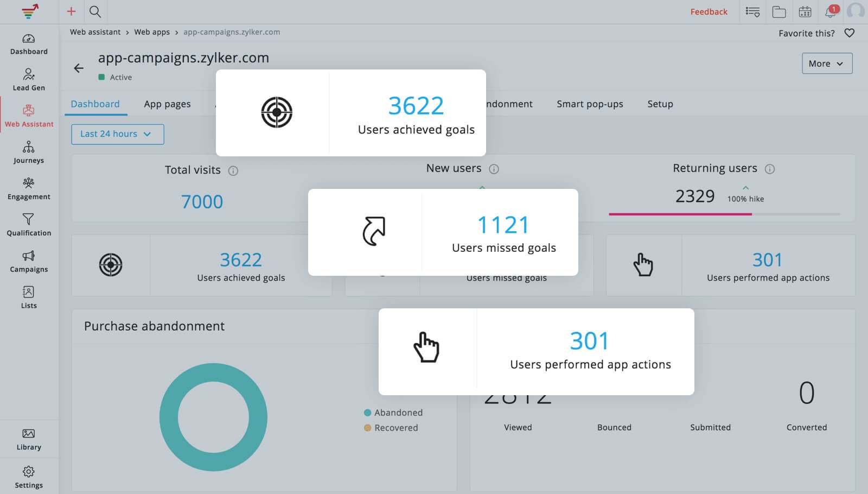The height and width of the screenshot is (494, 868).
Task: Click curved arrow icon on missed goals popup
Action: click(374, 231)
